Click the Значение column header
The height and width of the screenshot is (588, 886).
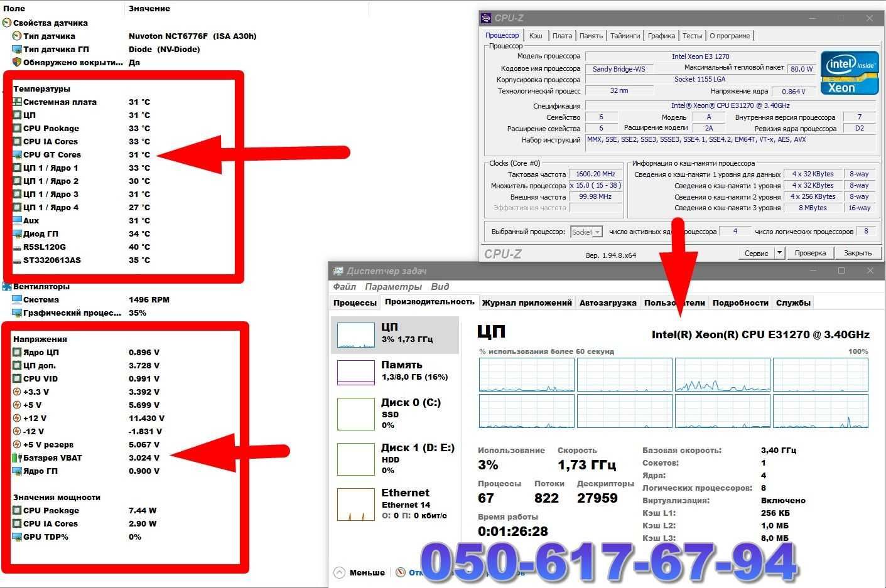tap(149, 8)
